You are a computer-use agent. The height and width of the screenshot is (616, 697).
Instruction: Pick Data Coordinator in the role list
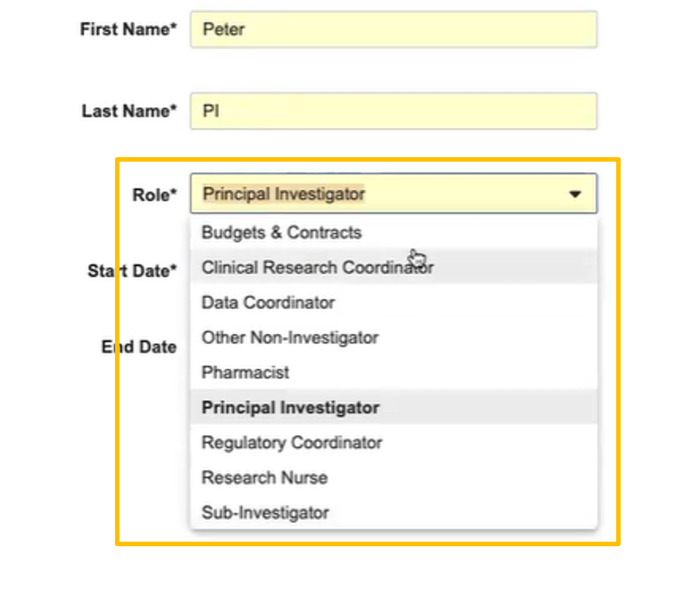tap(268, 303)
